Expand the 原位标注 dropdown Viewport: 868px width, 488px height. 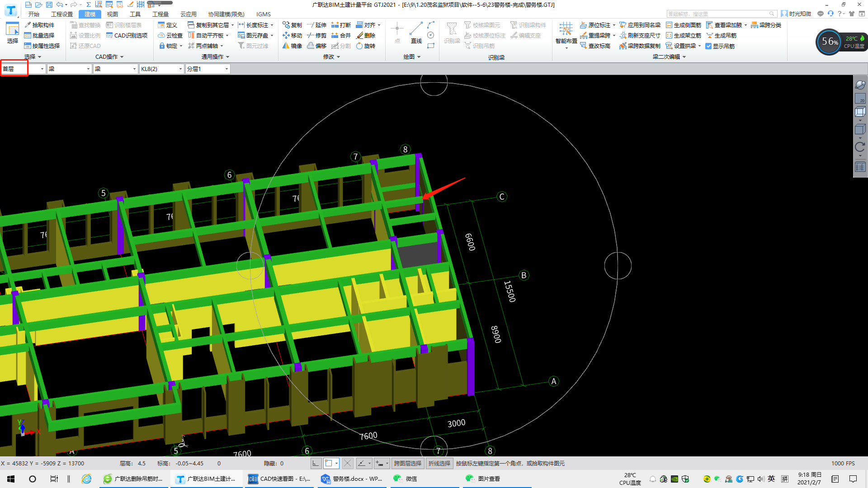614,25
